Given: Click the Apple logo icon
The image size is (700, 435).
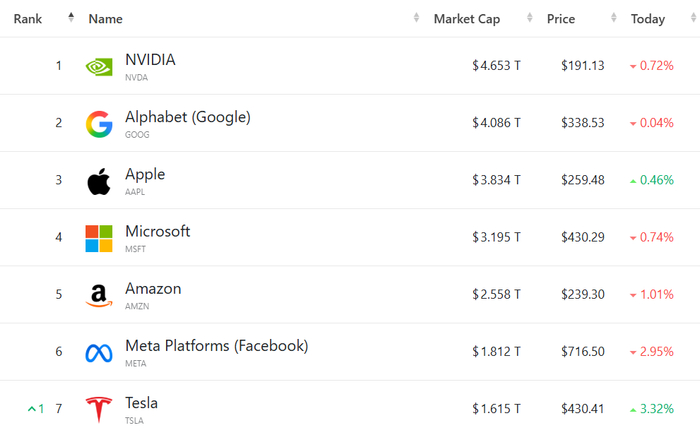Looking at the screenshot, I should (x=99, y=181).
